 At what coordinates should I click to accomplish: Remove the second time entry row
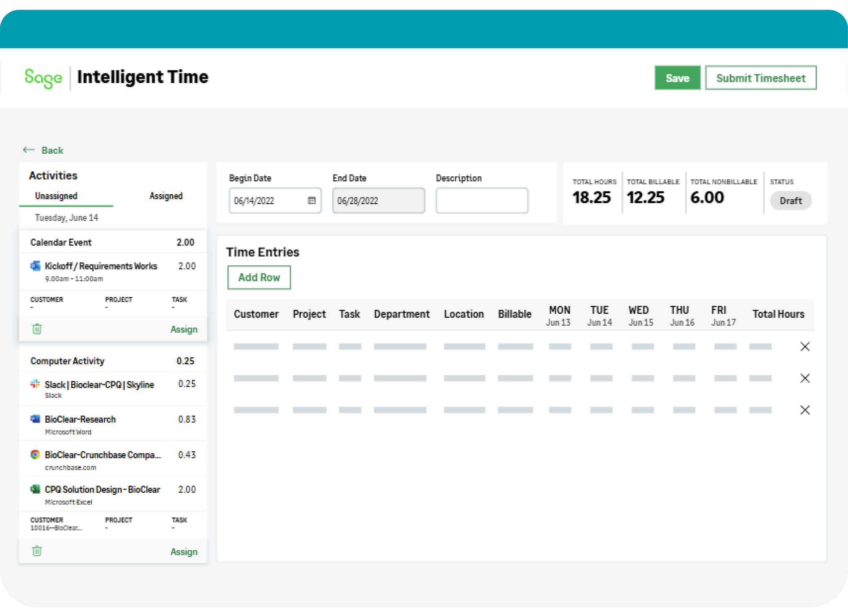(805, 378)
